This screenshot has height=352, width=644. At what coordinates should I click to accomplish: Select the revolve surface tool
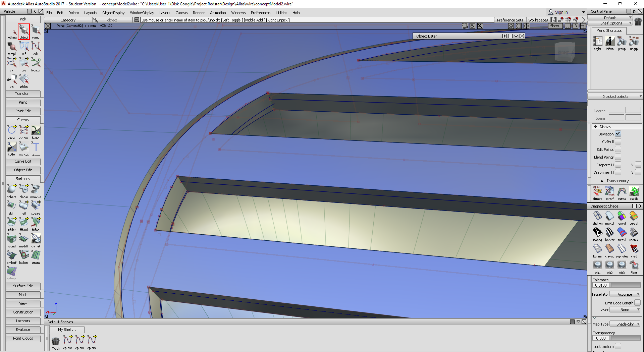tap(35, 189)
